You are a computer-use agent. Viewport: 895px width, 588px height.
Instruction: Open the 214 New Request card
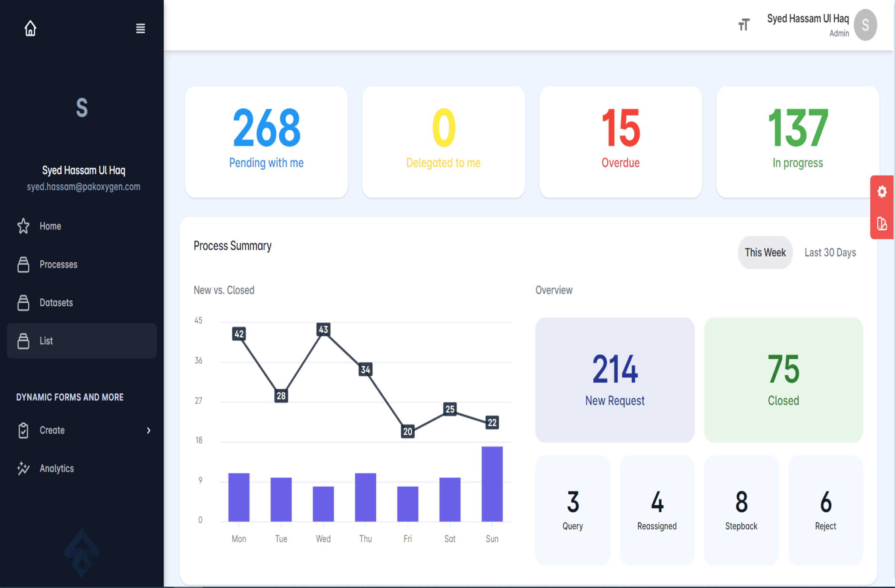pos(615,380)
